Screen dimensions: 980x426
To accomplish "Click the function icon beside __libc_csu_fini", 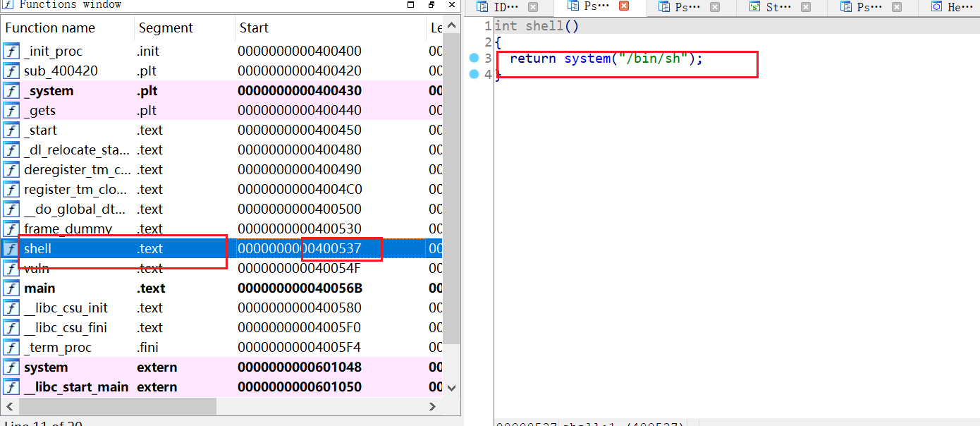I will 11,328.
